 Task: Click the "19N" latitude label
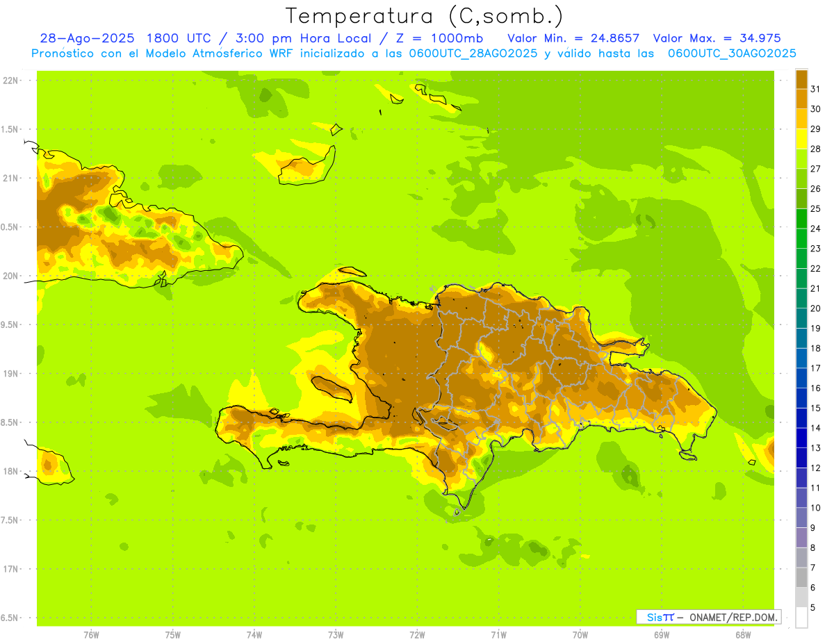(10, 374)
